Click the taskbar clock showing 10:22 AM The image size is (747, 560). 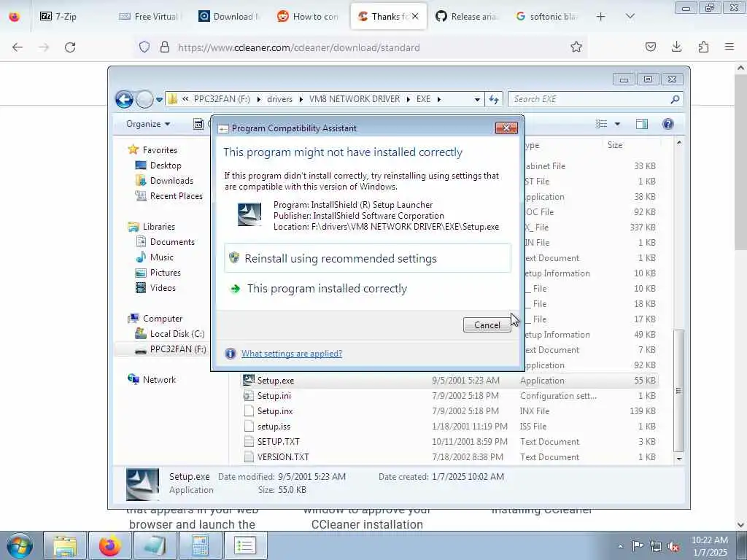point(709,546)
